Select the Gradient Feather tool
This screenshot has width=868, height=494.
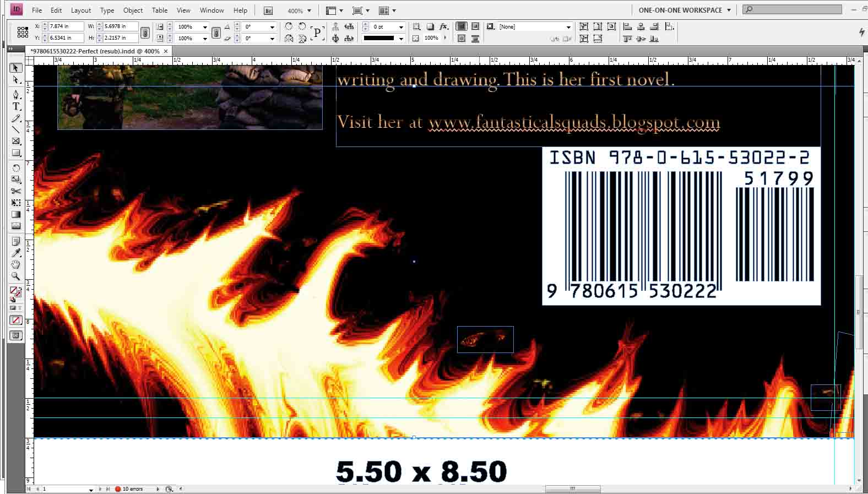tap(16, 226)
